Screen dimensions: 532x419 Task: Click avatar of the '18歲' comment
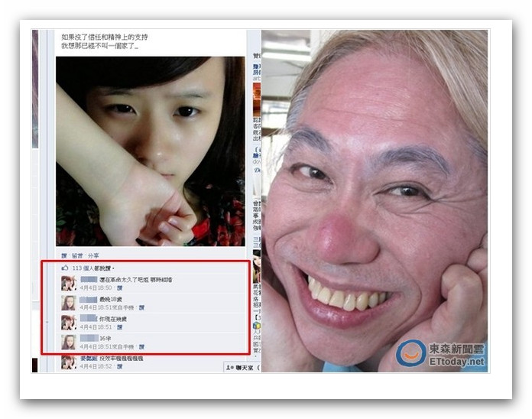click(x=69, y=303)
